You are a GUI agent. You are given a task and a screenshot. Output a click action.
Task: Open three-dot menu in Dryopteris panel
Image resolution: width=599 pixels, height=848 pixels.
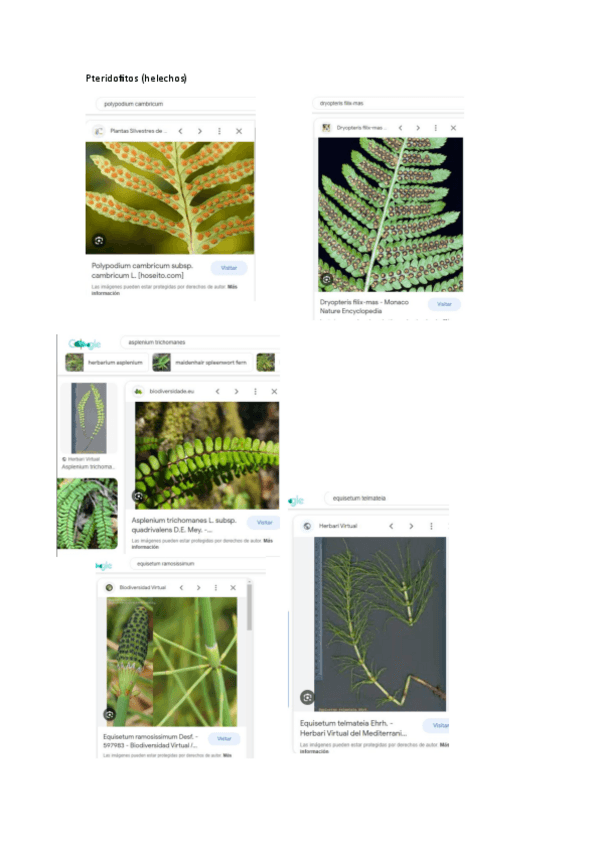(436, 128)
